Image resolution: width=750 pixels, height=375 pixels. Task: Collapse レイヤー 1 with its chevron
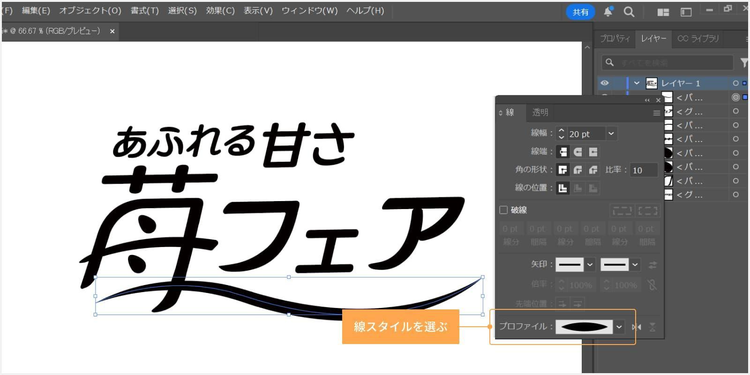coord(637,83)
